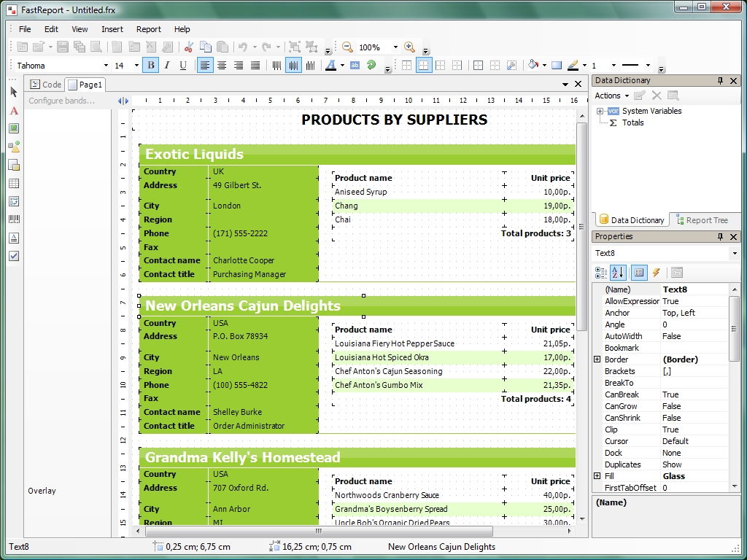The image size is (747, 560).
Task: Toggle justify text alignment
Action: 255,65
